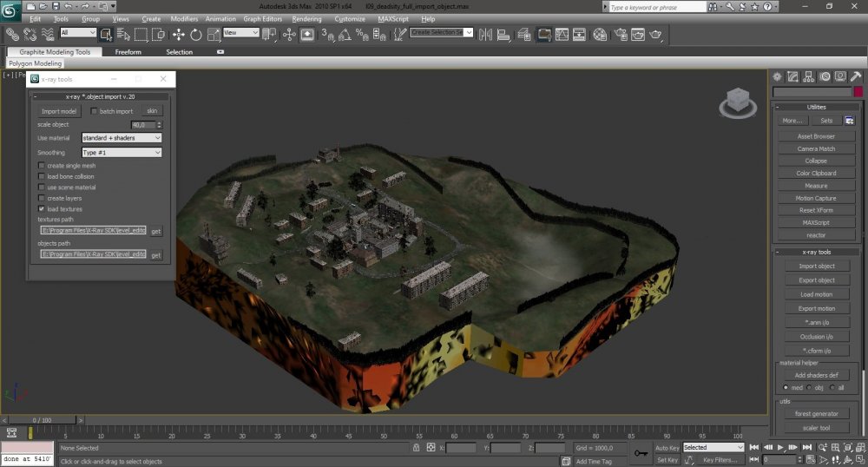Switch to the Freeform tab

click(x=128, y=52)
